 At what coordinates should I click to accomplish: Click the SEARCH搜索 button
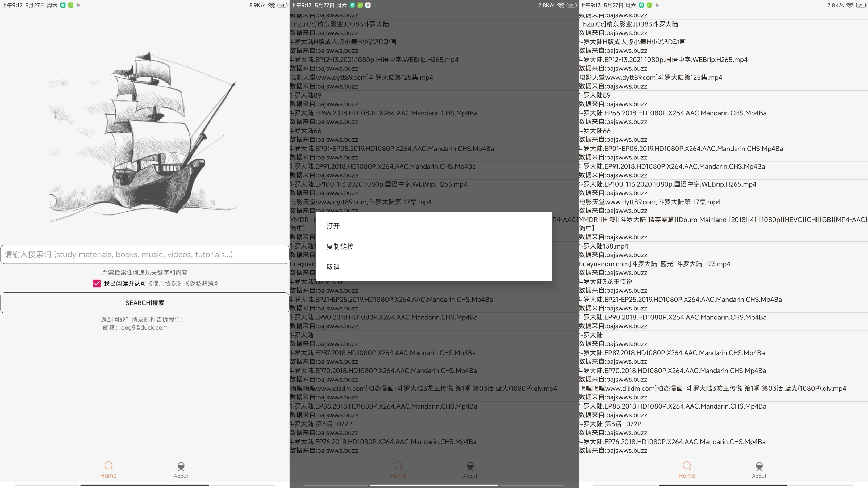145,303
